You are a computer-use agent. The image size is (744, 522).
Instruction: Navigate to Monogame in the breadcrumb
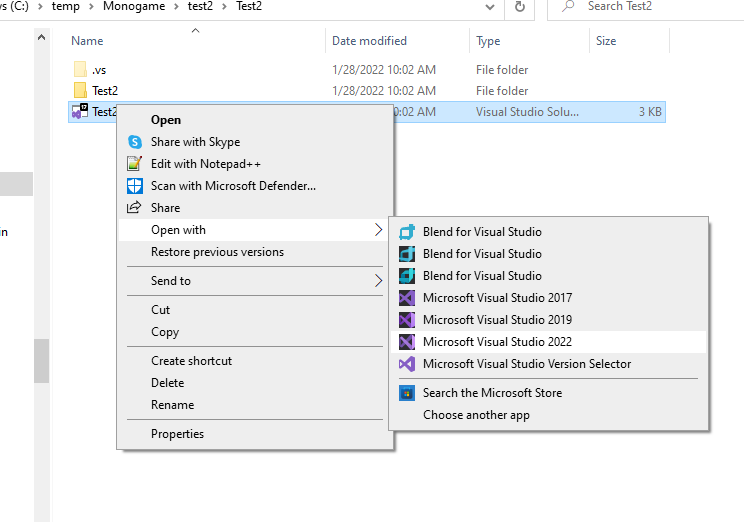tap(134, 7)
